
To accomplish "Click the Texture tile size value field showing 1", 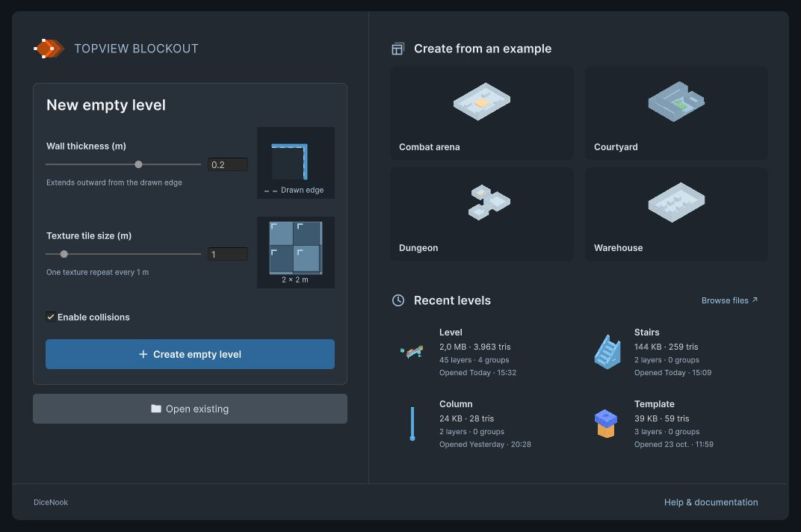I will 228,254.
